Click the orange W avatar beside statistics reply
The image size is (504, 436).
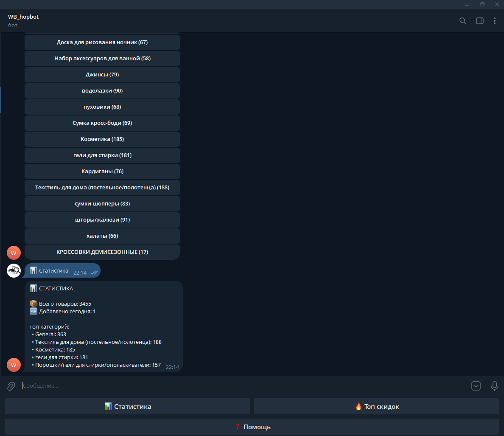tap(14, 365)
